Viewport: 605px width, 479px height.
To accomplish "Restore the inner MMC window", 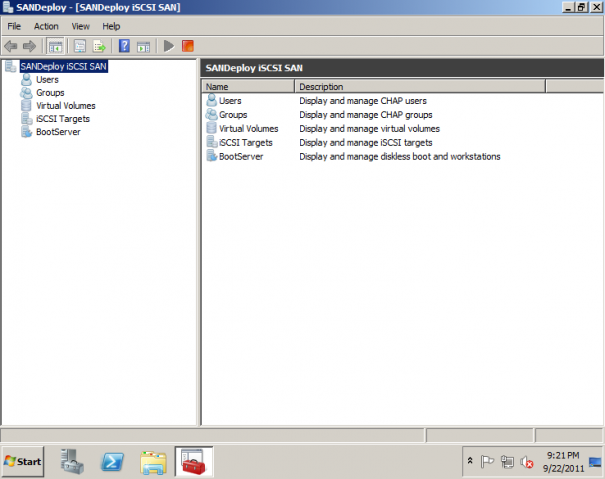I will point(582,7).
